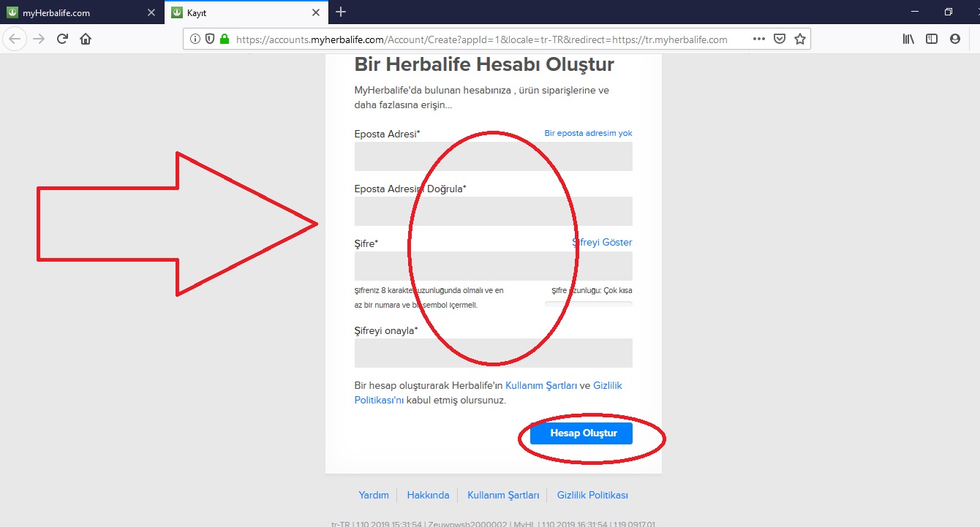980x527 pixels.
Task: Open the Yardım footer link
Action: [x=374, y=495]
